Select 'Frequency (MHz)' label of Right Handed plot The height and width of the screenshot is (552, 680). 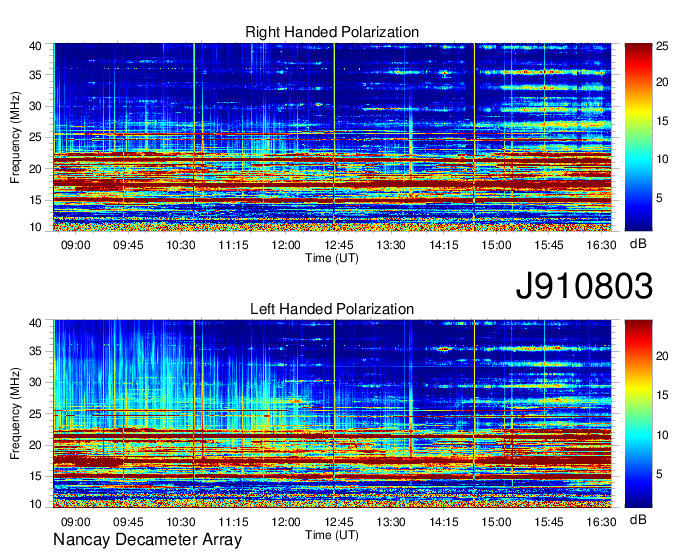tap(15, 137)
